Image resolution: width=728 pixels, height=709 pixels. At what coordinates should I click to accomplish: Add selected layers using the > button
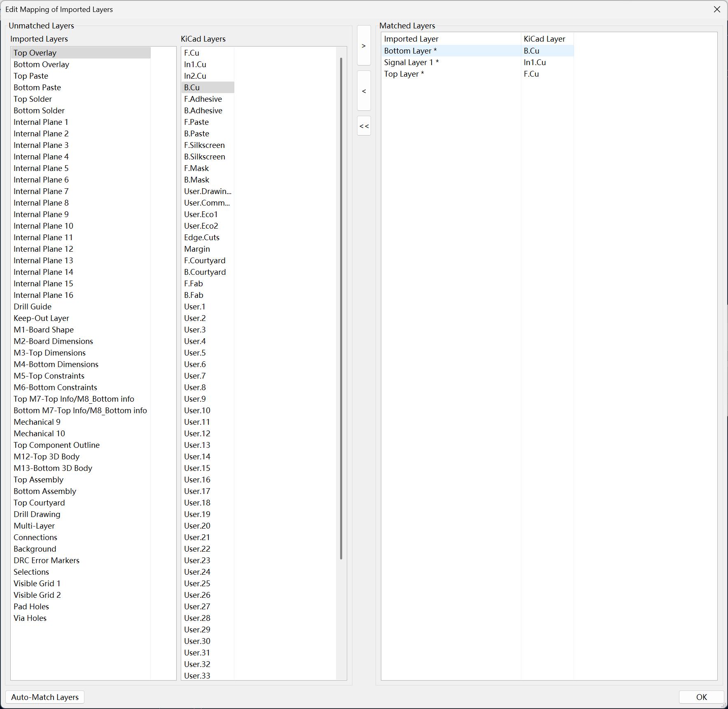[x=364, y=46]
